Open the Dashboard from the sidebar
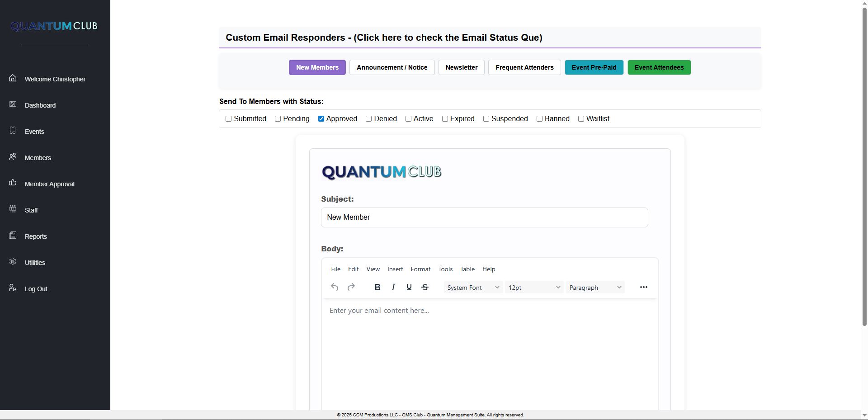The image size is (868, 420). (13, 104)
